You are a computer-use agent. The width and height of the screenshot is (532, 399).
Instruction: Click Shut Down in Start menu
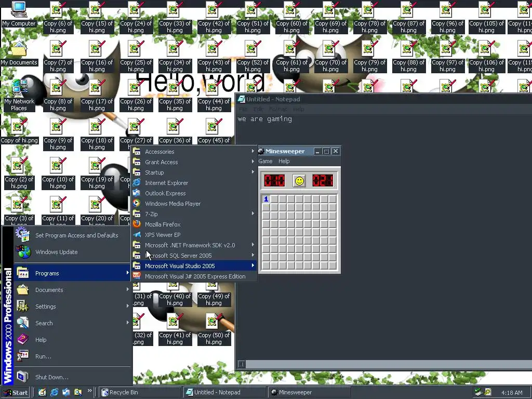tap(72, 377)
